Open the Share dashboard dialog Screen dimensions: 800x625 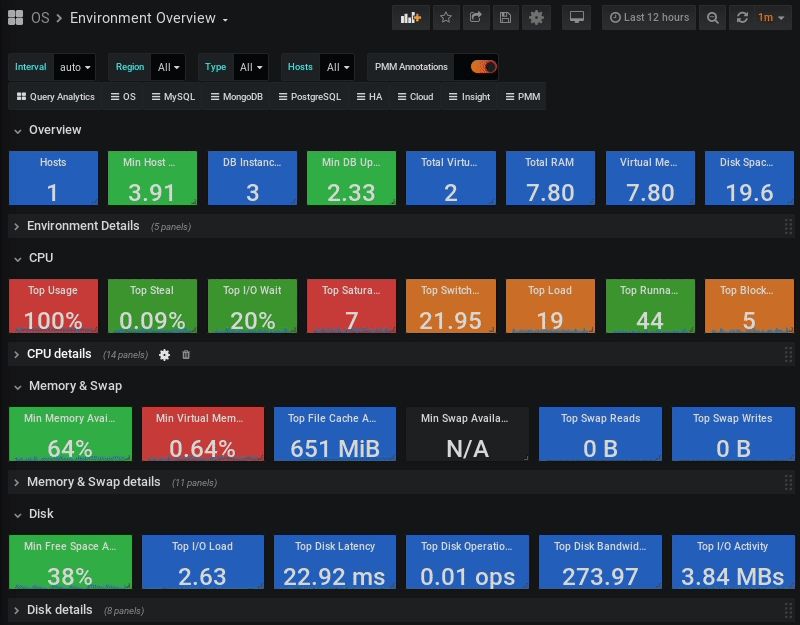pos(476,17)
